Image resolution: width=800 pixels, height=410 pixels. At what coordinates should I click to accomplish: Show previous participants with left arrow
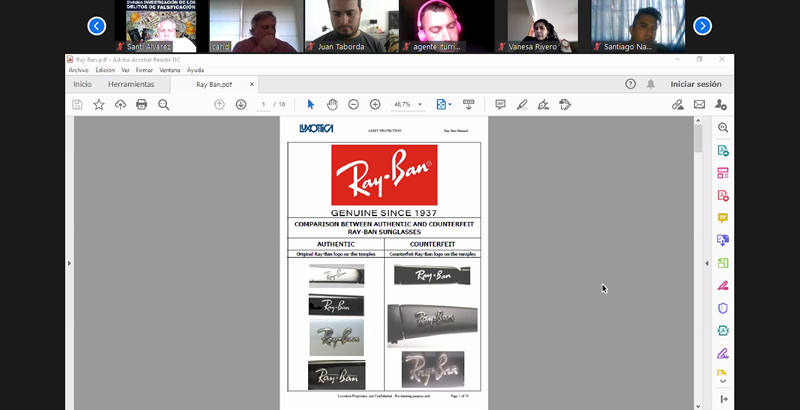(x=97, y=25)
